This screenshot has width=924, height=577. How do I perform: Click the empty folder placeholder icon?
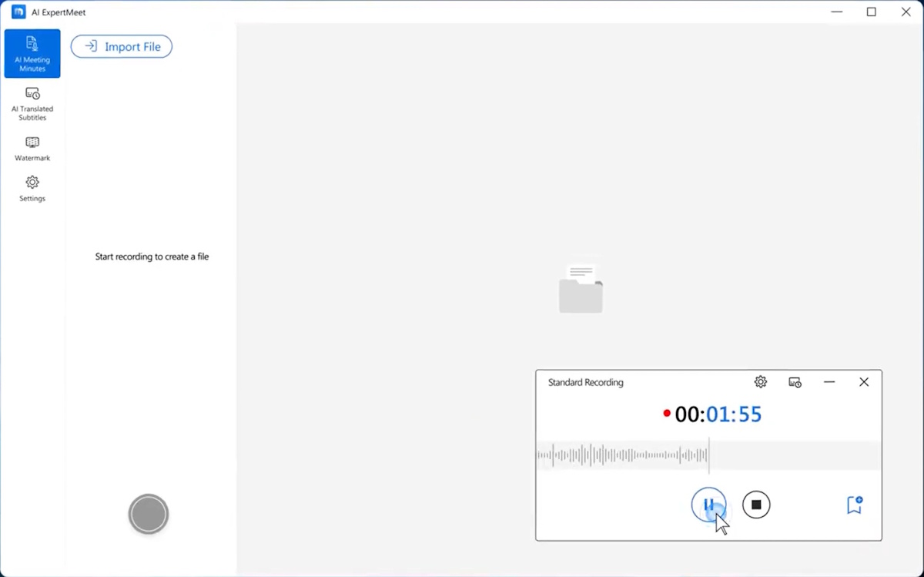pos(581,289)
